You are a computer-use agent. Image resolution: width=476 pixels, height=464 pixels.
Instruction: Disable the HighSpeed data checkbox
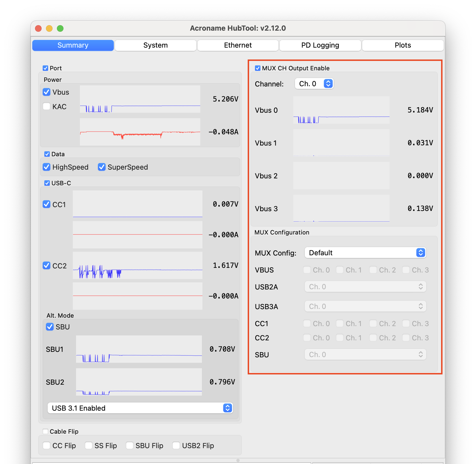pos(47,167)
